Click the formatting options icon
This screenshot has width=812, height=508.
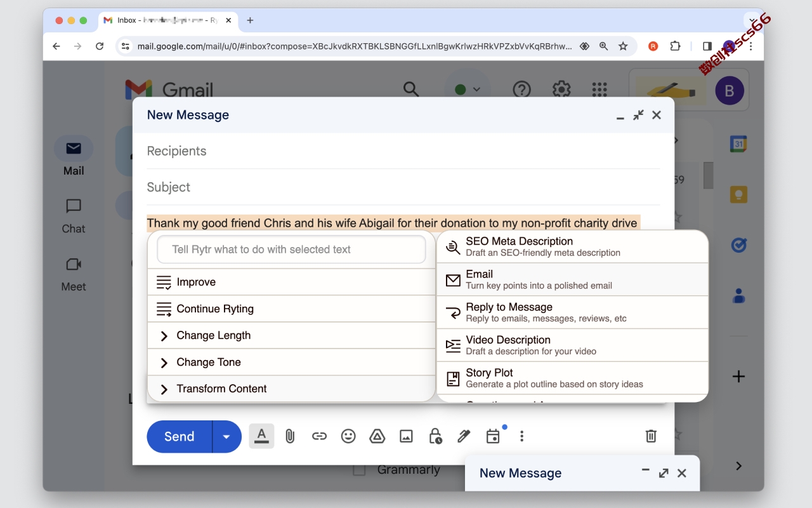click(261, 436)
